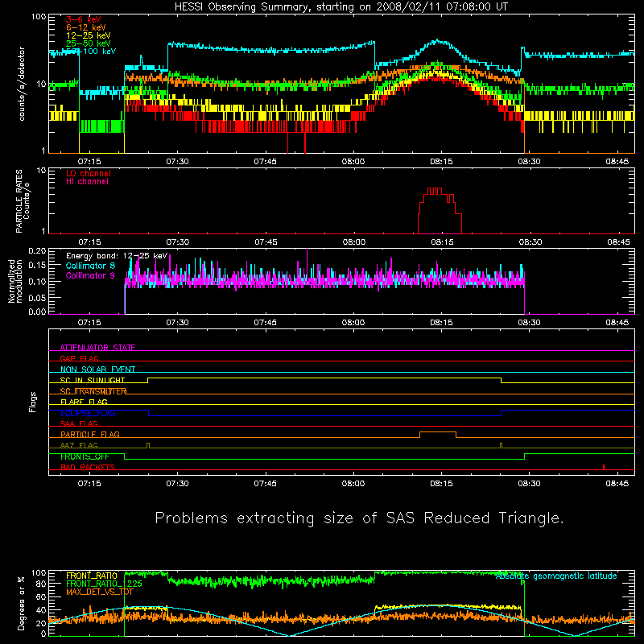Screen dimensions: 644x644
Task: Click the LO channel legend label
Action: tap(89, 173)
